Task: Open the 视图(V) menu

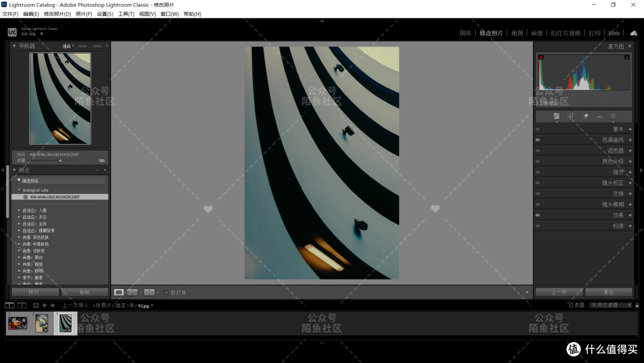Action: pyautogui.click(x=147, y=14)
